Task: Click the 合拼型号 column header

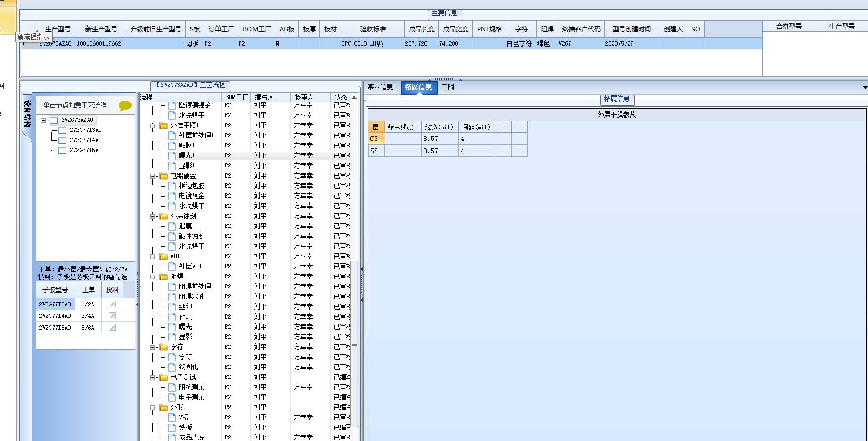Action: [x=789, y=27]
